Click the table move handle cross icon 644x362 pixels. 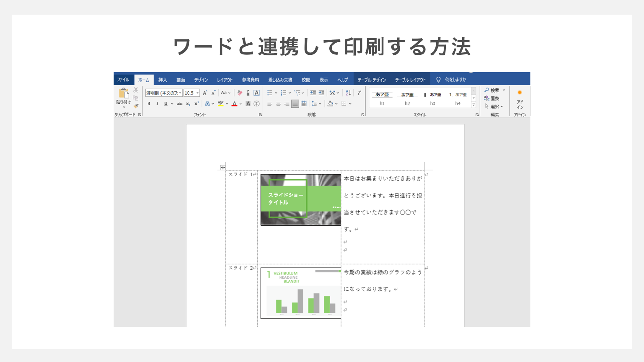coord(223,167)
